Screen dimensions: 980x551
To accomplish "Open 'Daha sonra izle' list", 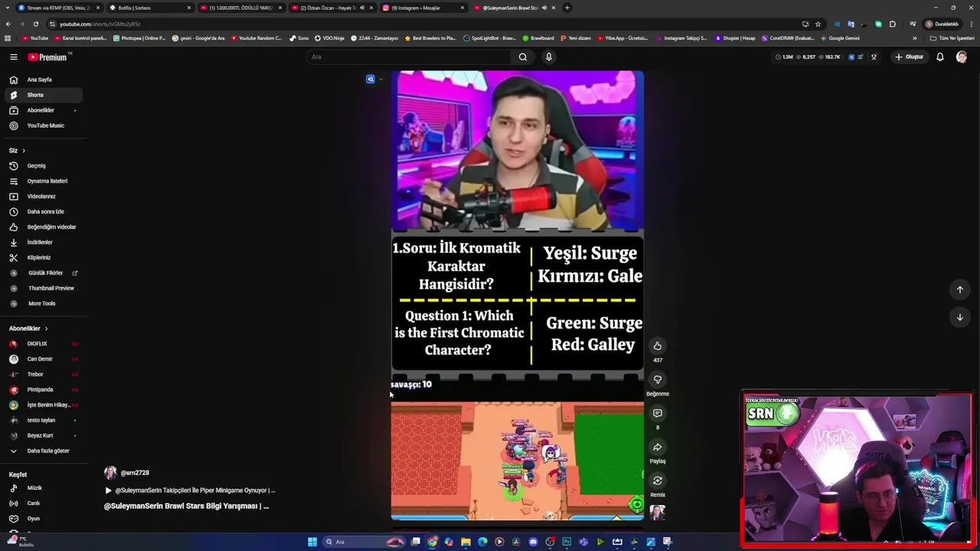I will pos(43,211).
